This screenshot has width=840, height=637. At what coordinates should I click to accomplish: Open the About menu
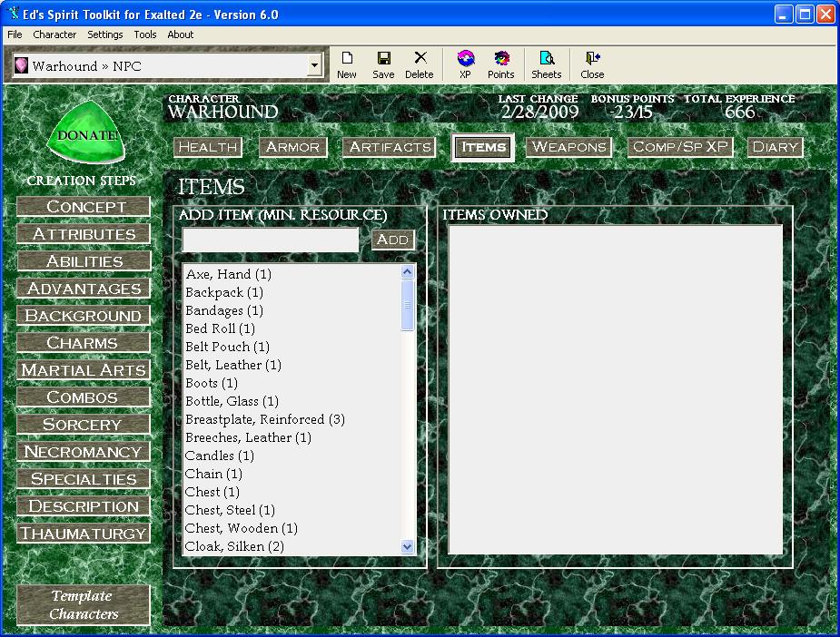[x=180, y=34]
